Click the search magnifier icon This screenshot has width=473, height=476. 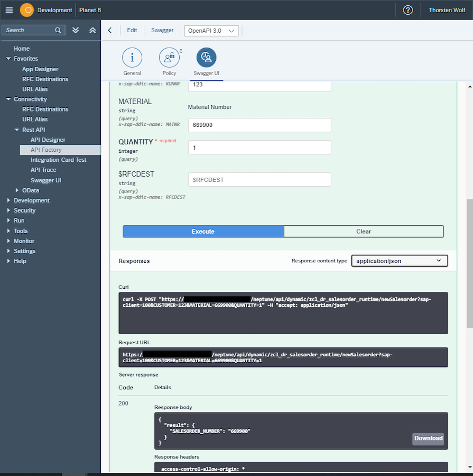(x=58, y=30)
